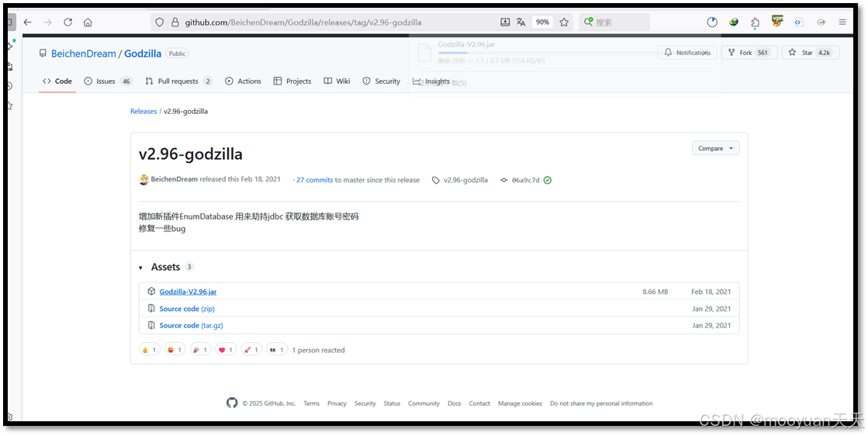Download Godzilla-V2.96.jar
The image size is (868, 436).
[188, 292]
